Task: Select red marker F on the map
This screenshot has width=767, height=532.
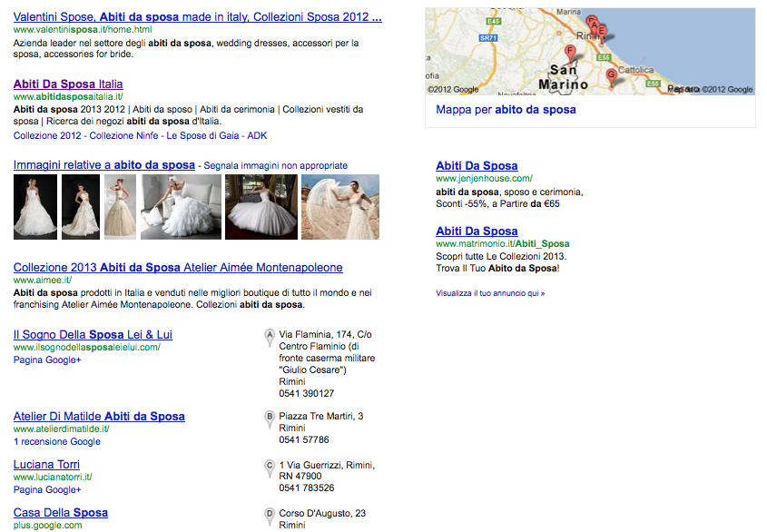Action: 569,53
